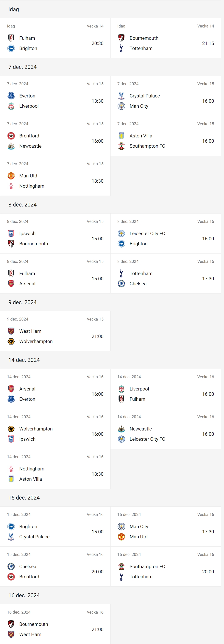This screenshot has height=644, width=224.
Task: Click the Ipswich team name link
Action: point(27,233)
